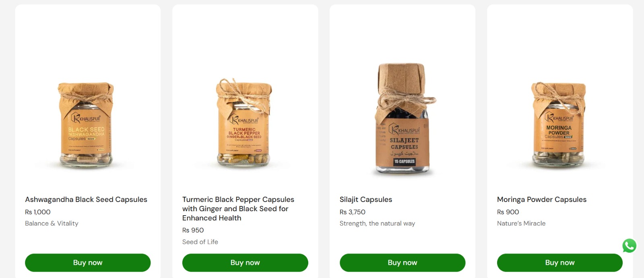The width and height of the screenshot is (644, 278).
Task: Click the Rs 900 price text
Action: (x=508, y=212)
